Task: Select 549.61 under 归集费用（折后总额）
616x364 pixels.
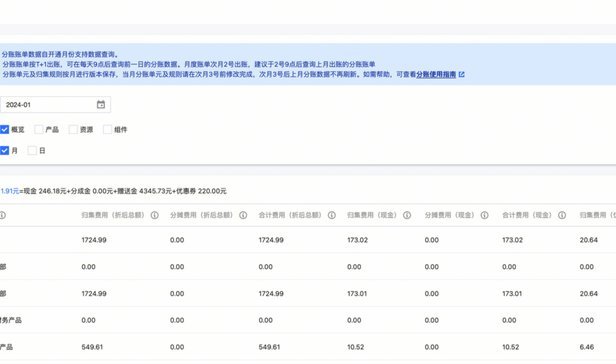Action: click(x=92, y=347)
